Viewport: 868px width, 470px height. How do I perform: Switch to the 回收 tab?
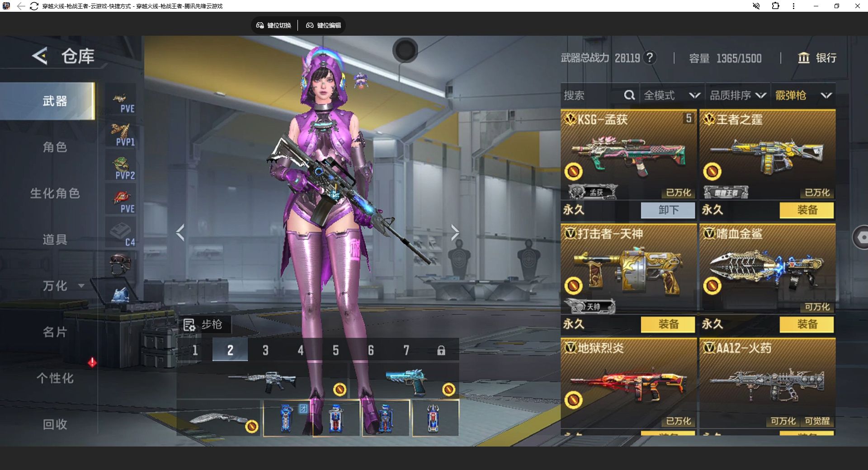[x=55, y=424]
